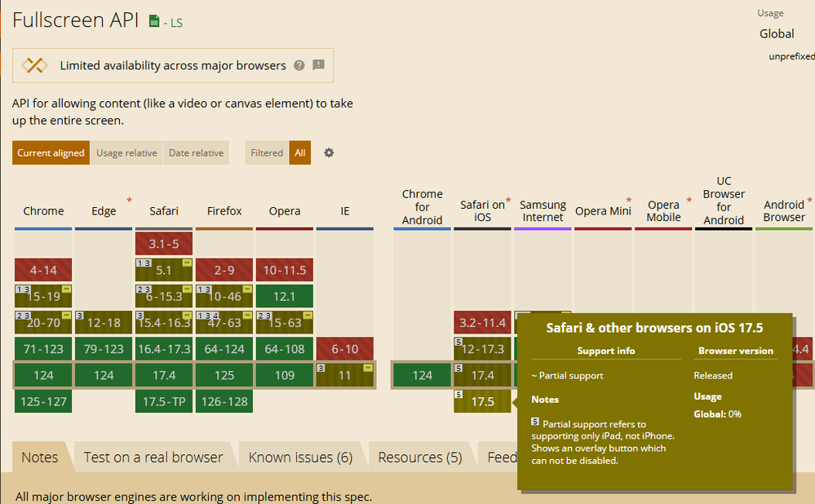Click the Firefox column header
Viewport: 815px width, 504px height.
tap(224, 211)
